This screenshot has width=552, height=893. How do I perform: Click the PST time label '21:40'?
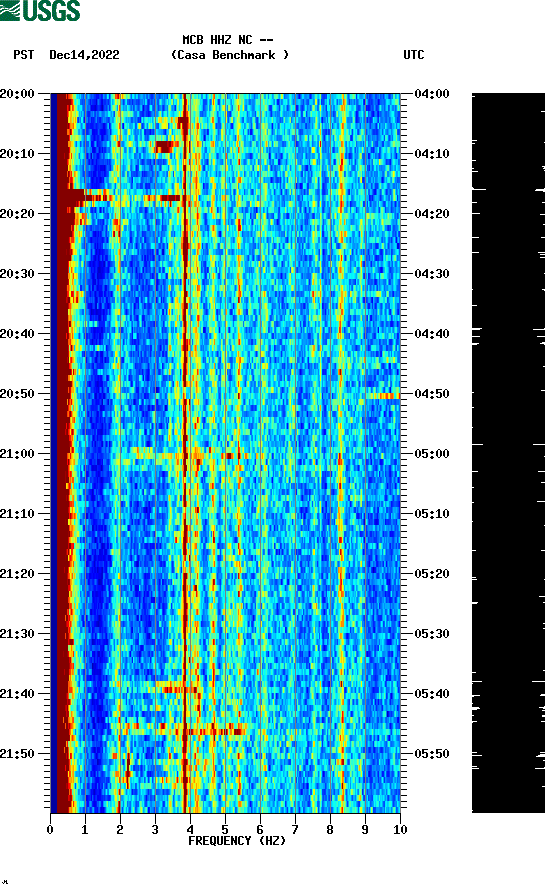18,694
